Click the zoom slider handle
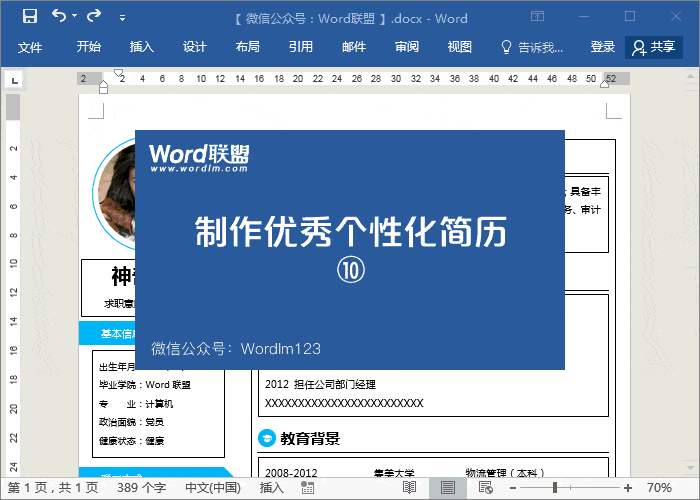Screen dimensions: 700x500 tap(555, 488)
